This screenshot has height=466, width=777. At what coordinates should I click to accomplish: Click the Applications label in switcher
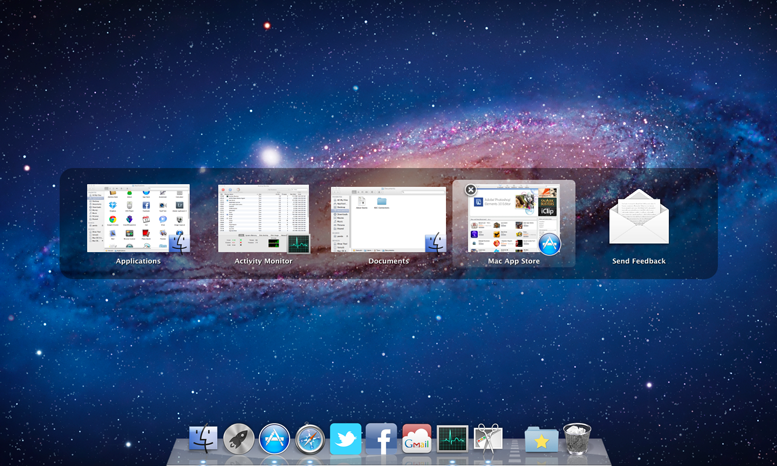pos(138,261)
